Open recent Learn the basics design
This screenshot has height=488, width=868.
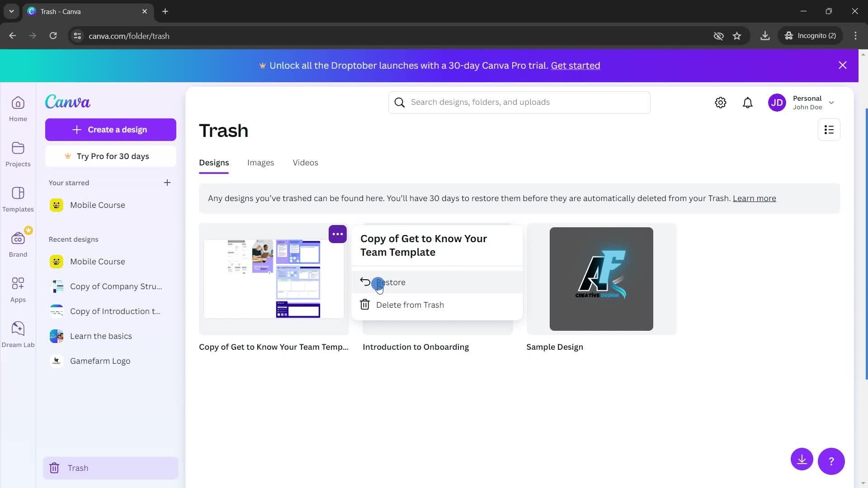coord(111,336)
